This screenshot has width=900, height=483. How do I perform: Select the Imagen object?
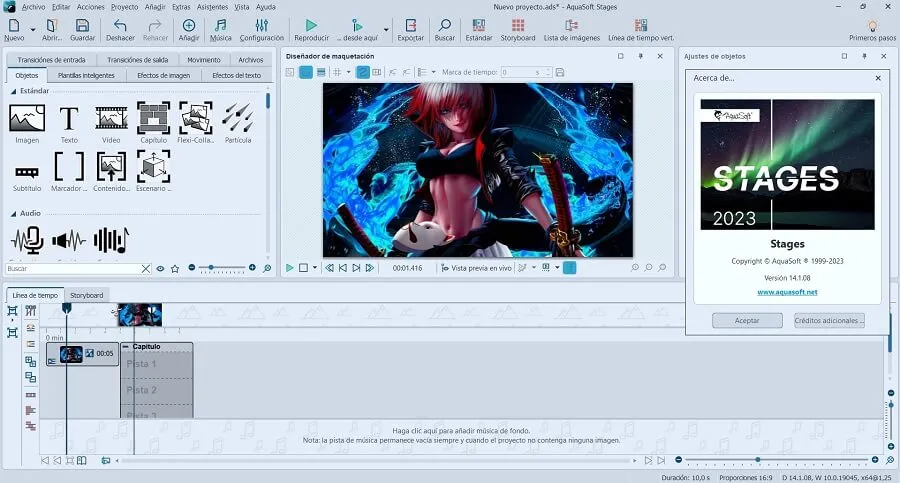click(27, 123)
